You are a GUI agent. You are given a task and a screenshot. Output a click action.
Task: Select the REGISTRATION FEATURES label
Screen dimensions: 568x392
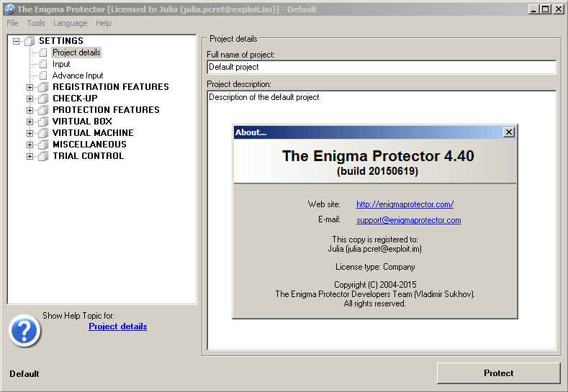coord(111,87)
